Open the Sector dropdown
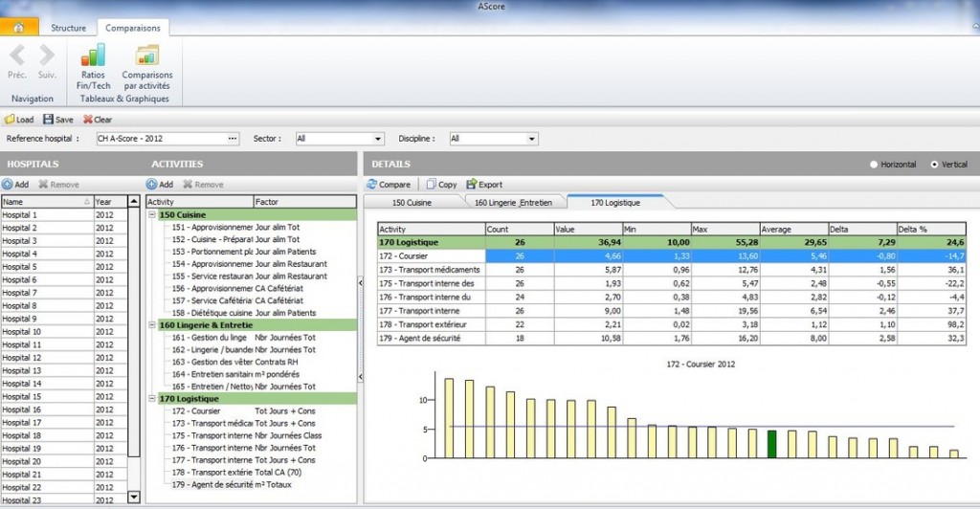 (x=377, y=139)
